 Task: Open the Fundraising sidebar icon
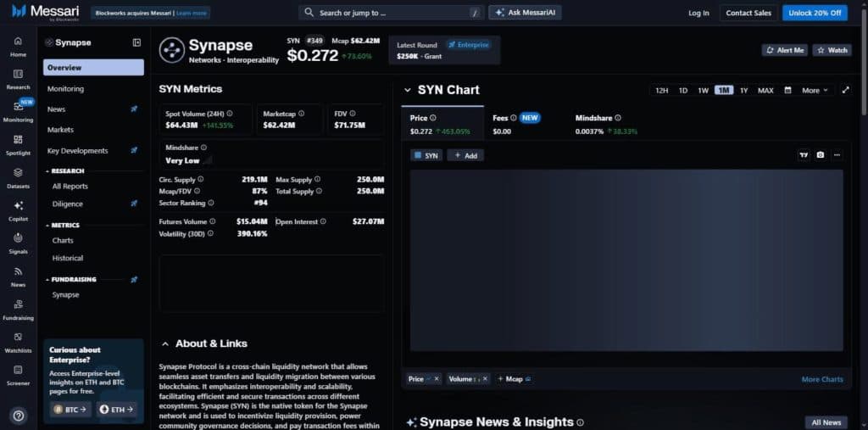pyautogui.click(x=18, y=304)
